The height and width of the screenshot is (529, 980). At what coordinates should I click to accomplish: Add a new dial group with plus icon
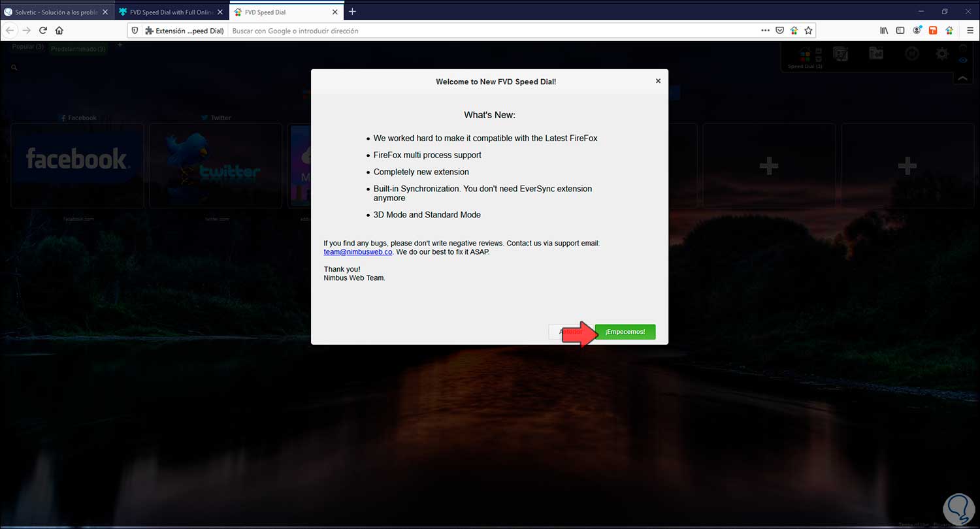pyautogui.click(x=120, y=46)
